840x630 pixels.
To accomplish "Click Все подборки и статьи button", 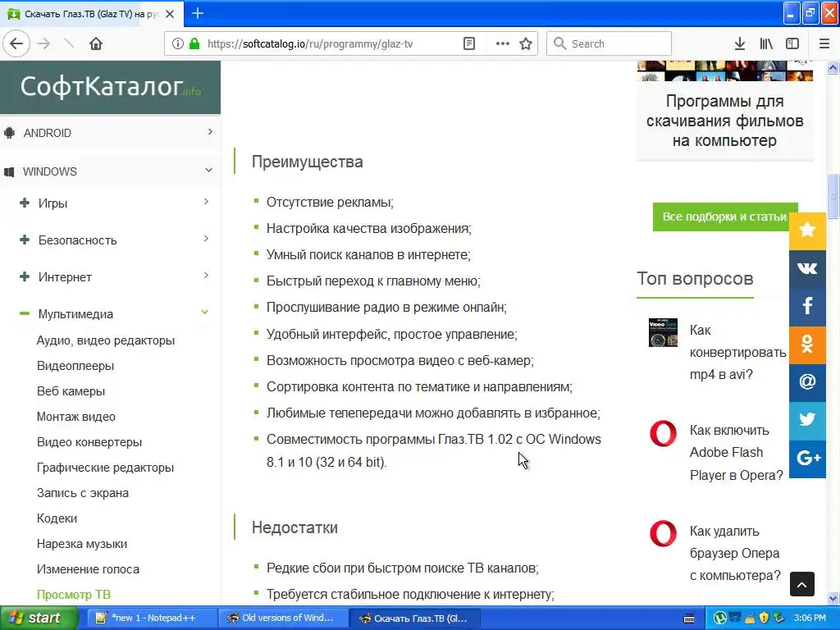I will pyautogui.click(x=724, y=217).
